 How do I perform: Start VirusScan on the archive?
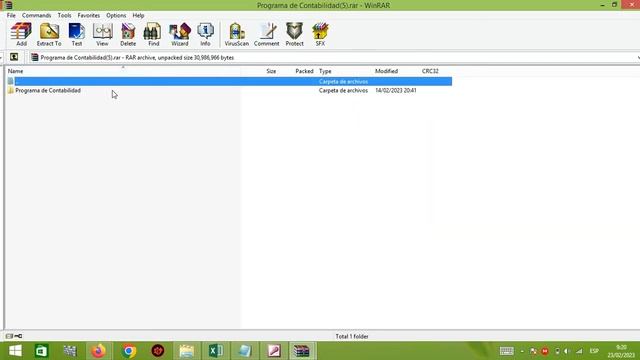tap(237, 34)
